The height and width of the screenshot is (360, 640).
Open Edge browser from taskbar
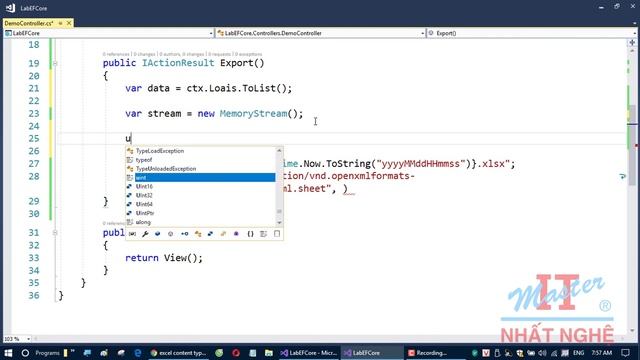pyautogui.click(x=138, y=353)
